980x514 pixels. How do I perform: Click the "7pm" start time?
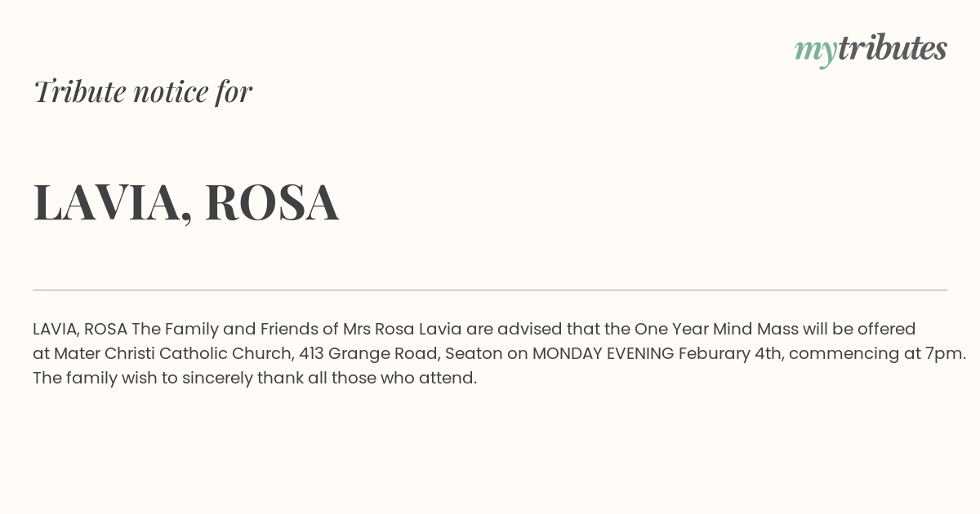948,355
